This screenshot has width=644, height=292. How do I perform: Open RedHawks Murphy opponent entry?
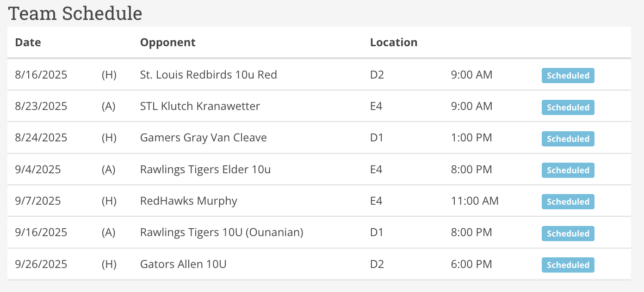coord(189,201)
